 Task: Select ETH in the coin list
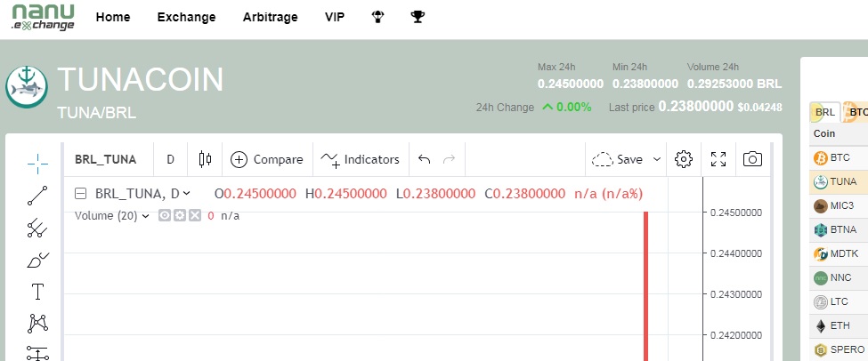[839, 325]
